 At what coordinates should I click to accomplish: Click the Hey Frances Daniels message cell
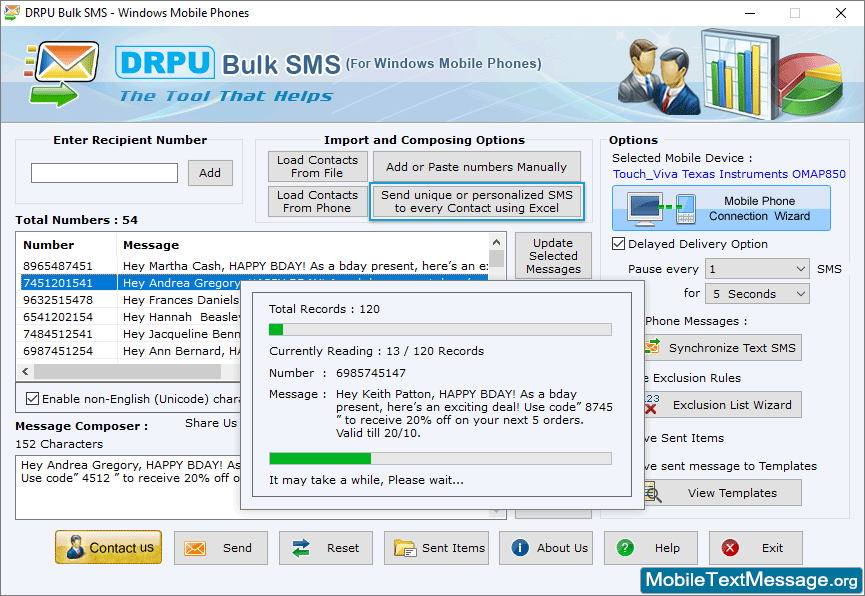click(x=181, y=300)
